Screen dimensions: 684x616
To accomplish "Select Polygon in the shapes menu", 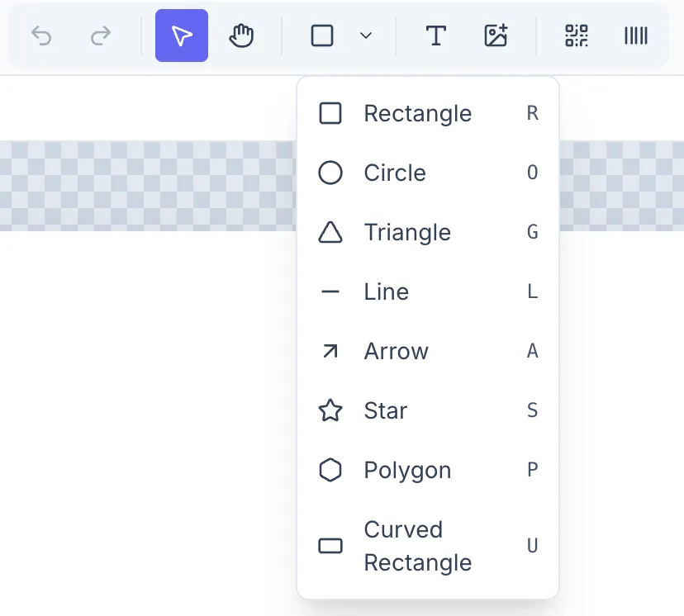I will coord(428,470).
